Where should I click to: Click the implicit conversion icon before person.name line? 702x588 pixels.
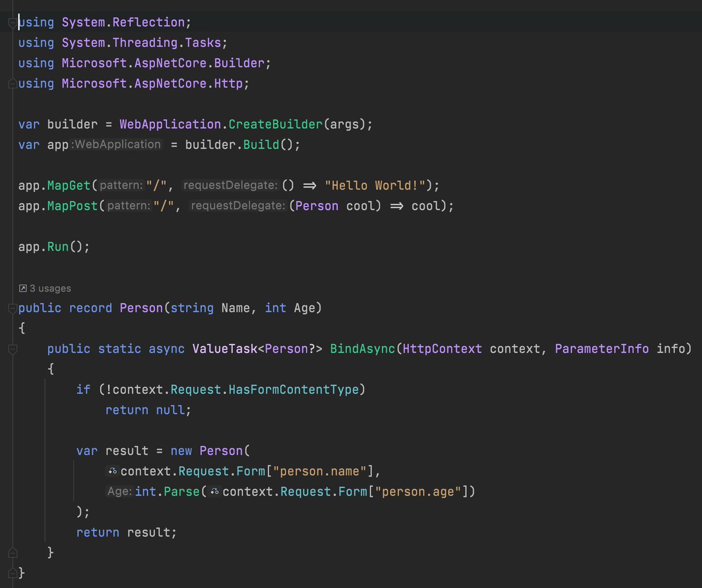click(113, 472)
